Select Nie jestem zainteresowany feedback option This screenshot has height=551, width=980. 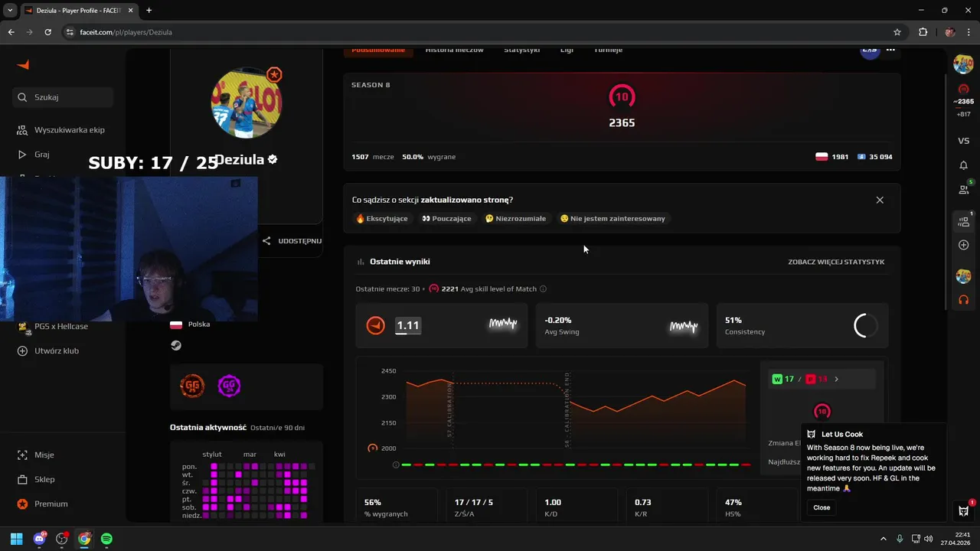coord(612,218)
